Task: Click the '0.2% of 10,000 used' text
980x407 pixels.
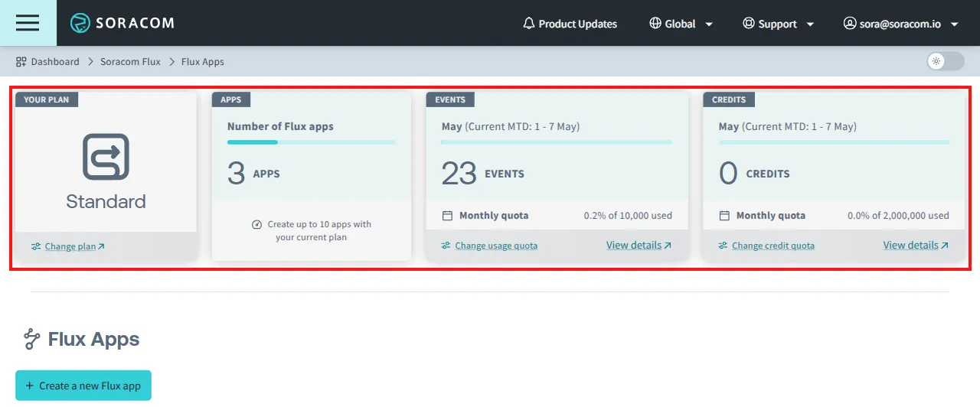Action: 628,216
